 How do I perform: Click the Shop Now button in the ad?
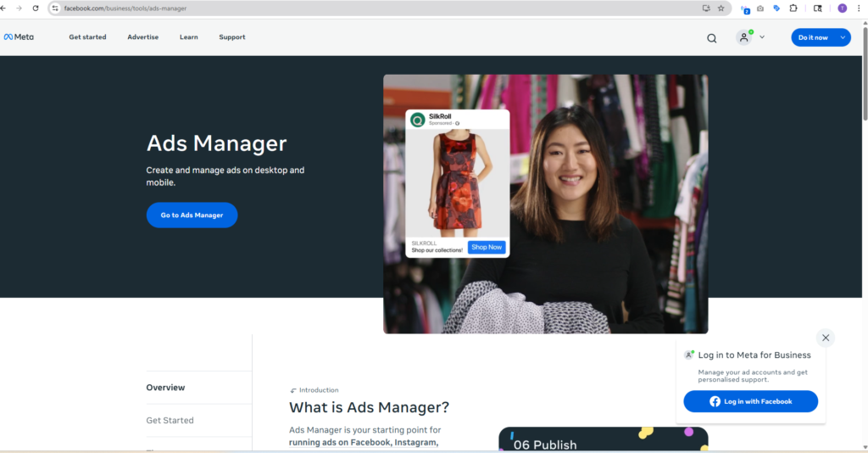487,247
